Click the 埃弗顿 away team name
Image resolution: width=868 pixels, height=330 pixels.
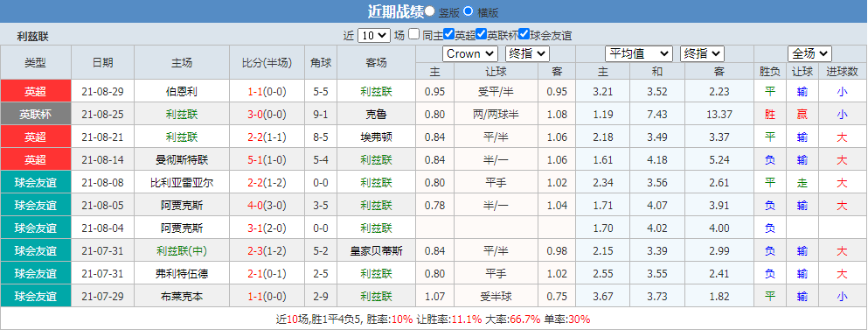tap(377, 137)
